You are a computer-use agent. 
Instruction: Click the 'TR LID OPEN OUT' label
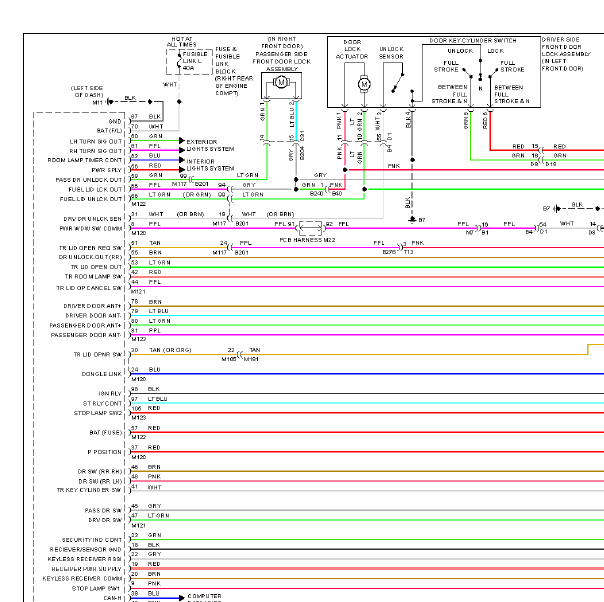(x=96, y=267)
